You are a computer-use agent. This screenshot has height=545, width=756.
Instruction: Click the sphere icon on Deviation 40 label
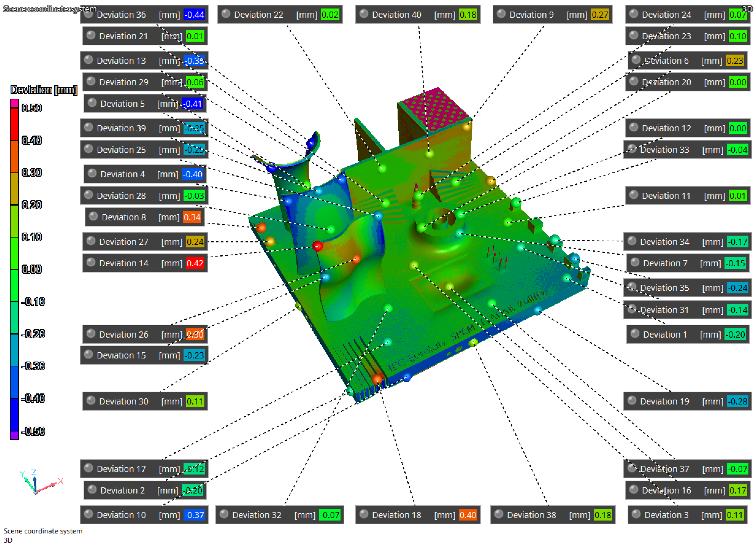point(364,14)
